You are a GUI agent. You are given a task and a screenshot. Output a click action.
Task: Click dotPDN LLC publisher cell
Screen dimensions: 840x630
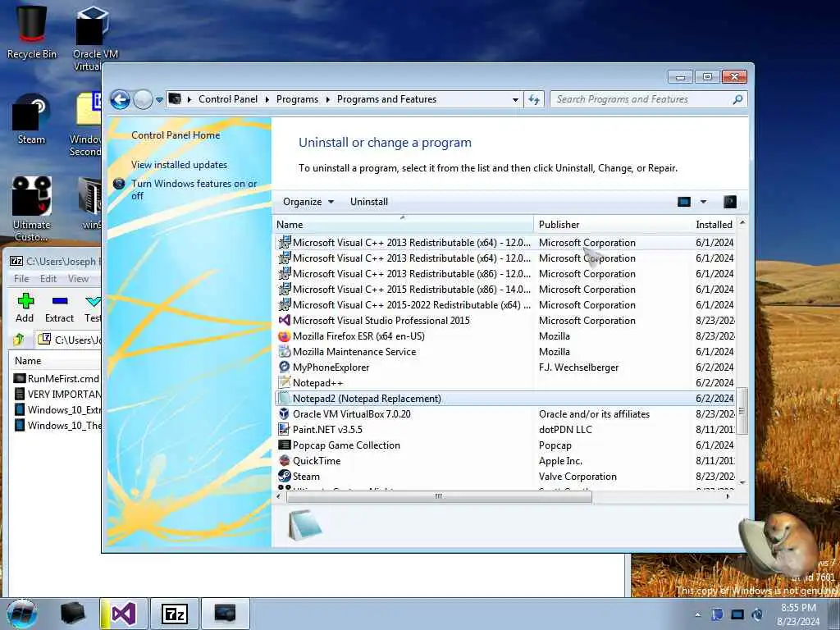click(565, 429)
